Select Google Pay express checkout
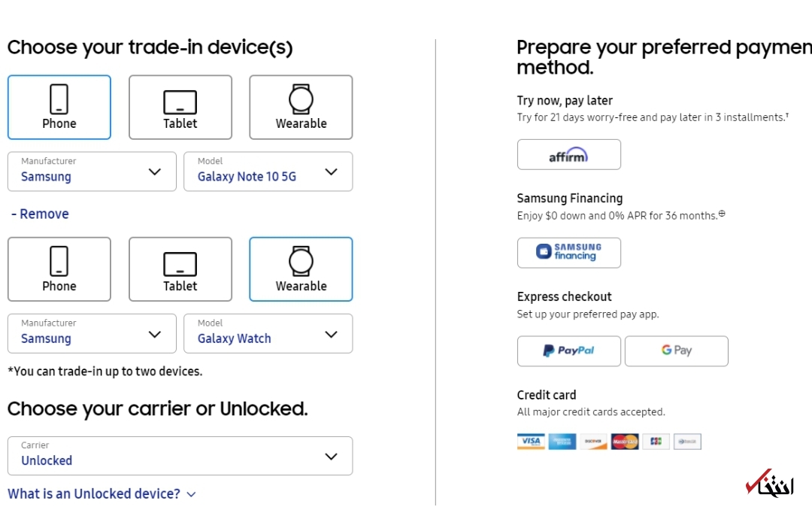This screenshot has width=812, height=510. (676, 351)
